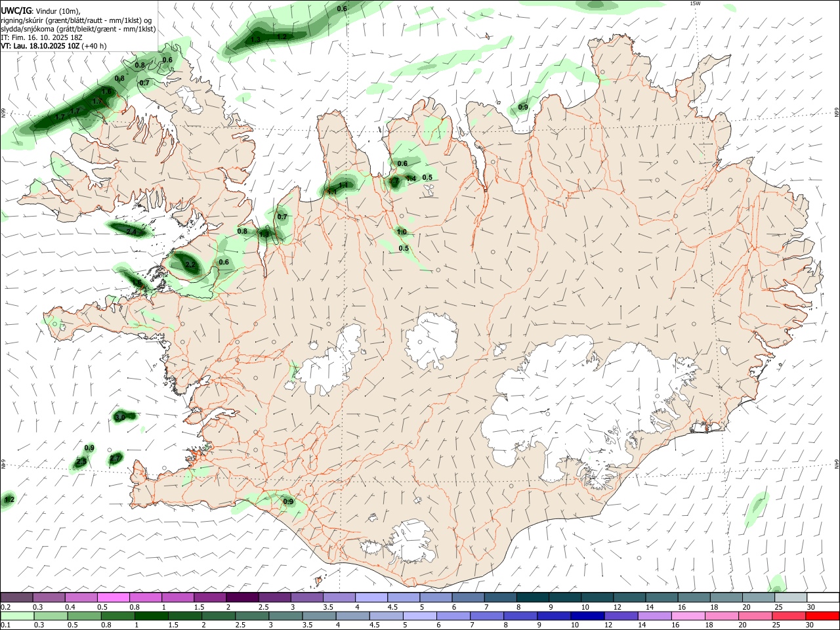This screenshot has width=840, height=630.
Task: Click the 3.0 precipitation value offshore west
Action: tap(119, 417)
